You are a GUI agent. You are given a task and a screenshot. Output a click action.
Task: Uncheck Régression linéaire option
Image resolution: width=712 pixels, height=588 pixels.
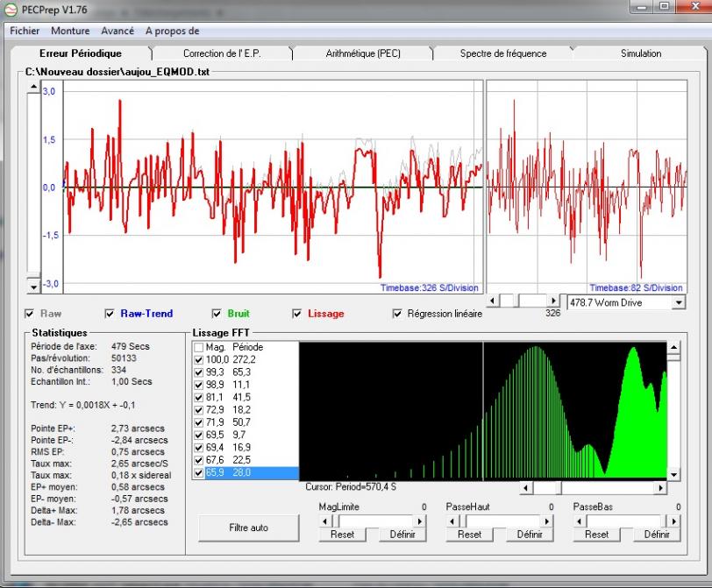click(x=399, y=314)
